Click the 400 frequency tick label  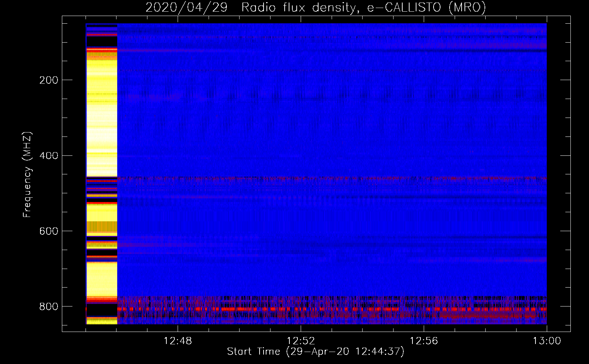pos(48,156)
